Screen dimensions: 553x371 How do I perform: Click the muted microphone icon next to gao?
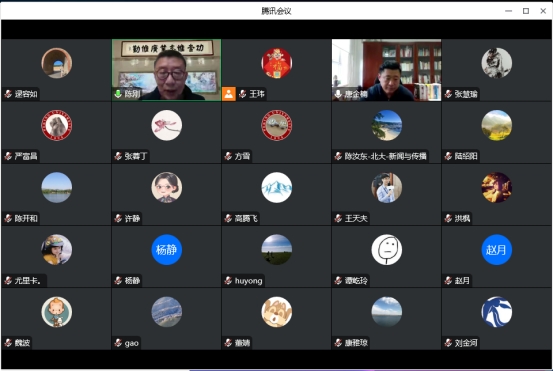[x=118, y=343]
